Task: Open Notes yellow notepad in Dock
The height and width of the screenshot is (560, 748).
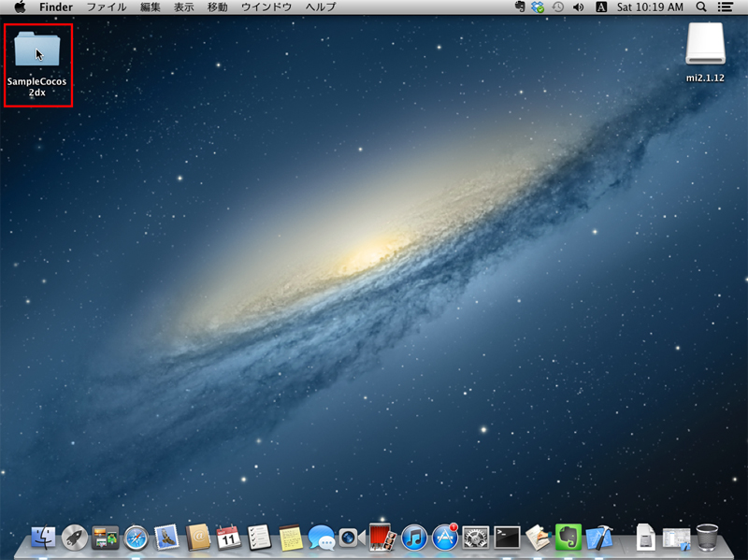Action: point(291,538)
